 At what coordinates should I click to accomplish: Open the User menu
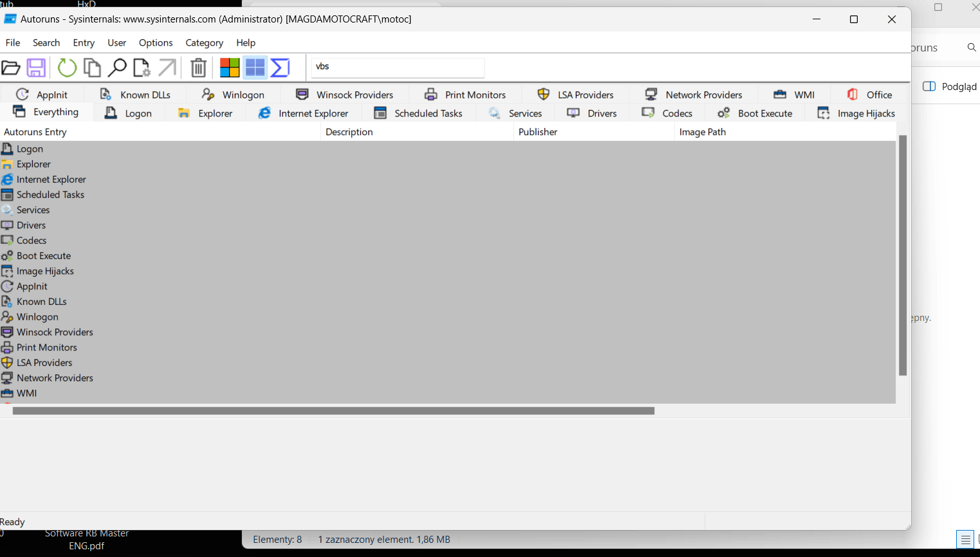click(x=117, y=42)
